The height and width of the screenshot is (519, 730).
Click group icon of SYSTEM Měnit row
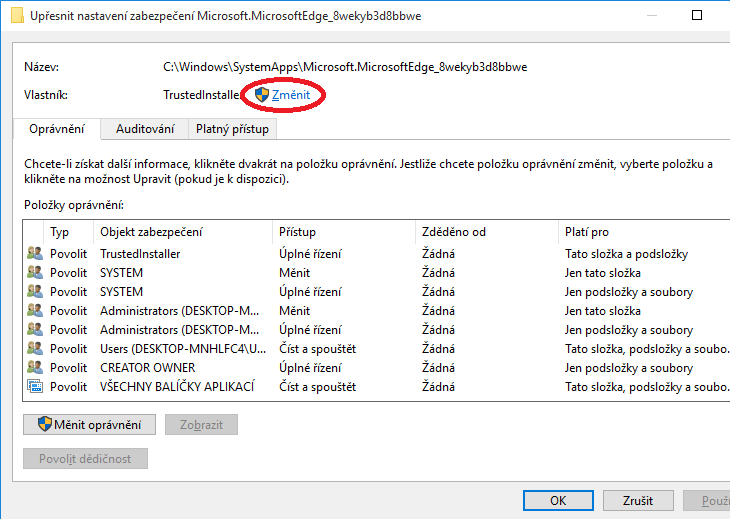pos(35,272)
